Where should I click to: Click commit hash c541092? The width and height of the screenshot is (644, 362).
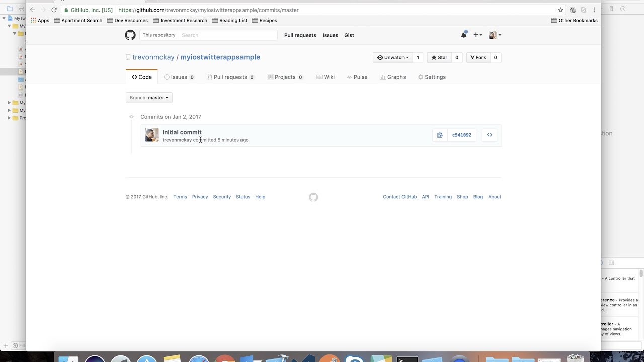(462, 135)
